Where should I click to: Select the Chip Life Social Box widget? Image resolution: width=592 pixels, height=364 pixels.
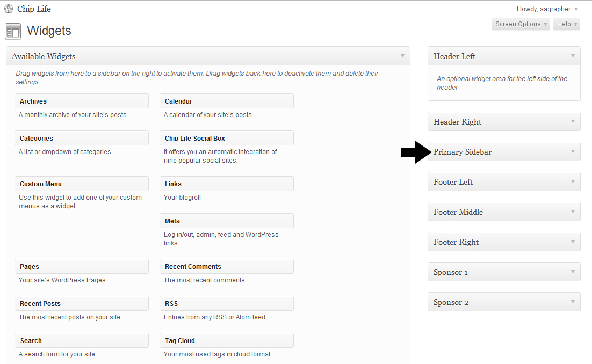point(226,137)
